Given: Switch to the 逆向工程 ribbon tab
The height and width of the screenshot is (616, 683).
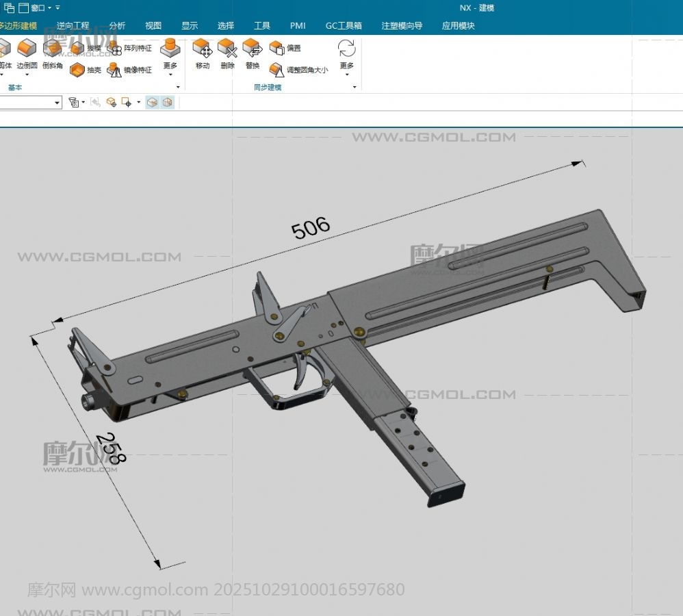Looking at the screenshot, I should point(73,26).
